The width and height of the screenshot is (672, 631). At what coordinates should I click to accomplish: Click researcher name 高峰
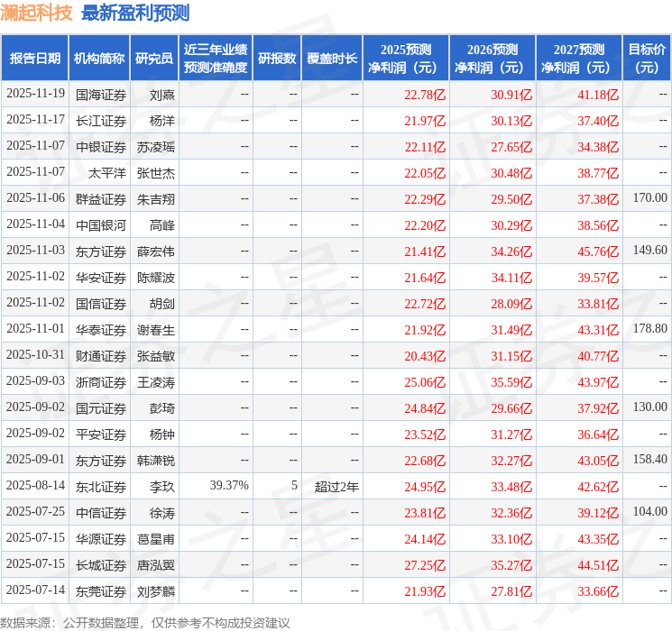tap(162, 225)
